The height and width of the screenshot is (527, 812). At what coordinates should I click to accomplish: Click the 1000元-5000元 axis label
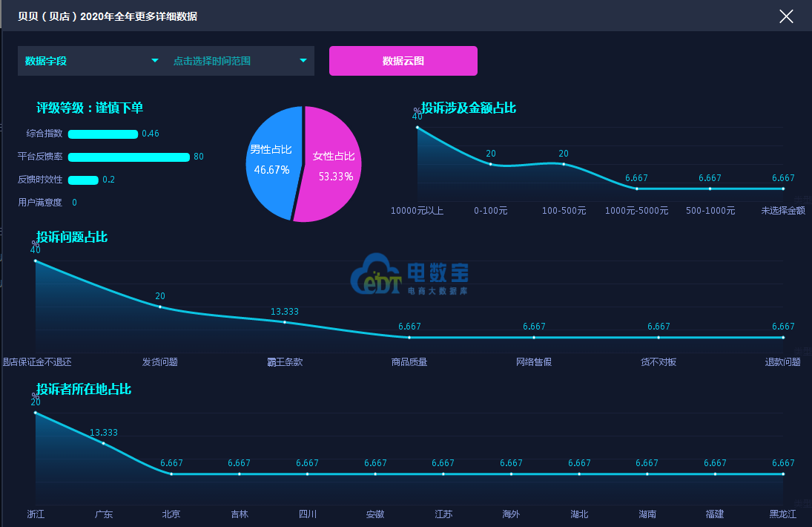[636, 210]
